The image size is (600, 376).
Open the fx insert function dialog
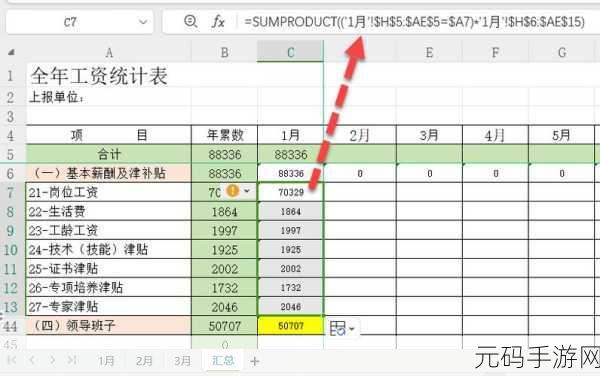218,21
